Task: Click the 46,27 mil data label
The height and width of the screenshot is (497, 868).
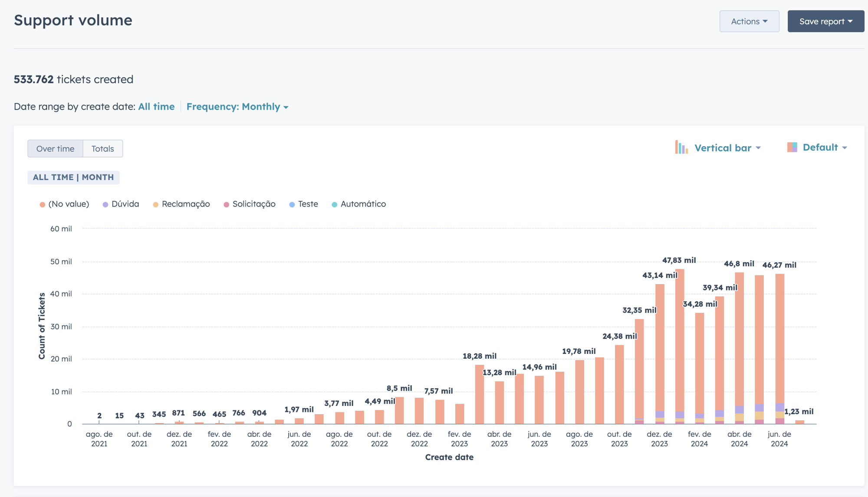Action: [779, 265]
